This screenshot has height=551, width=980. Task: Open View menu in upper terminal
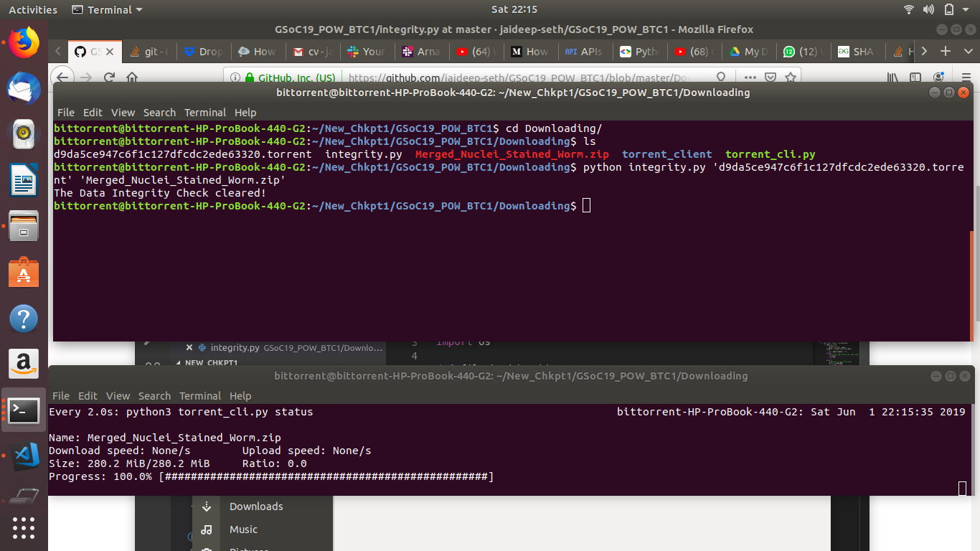pos(123,112)
